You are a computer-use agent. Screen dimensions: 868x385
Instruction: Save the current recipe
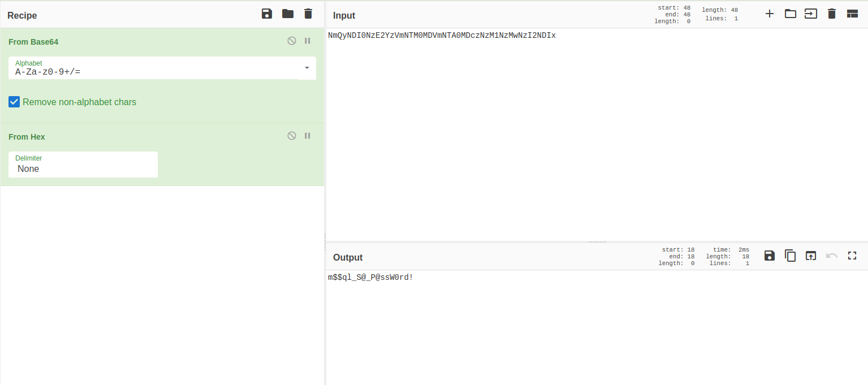click(267, 14)
